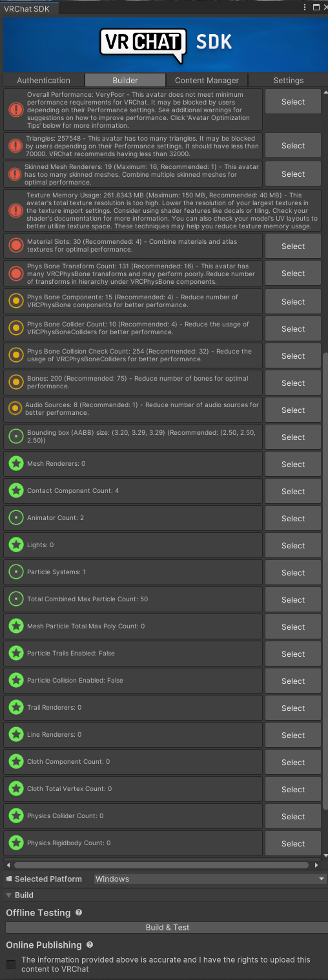Open the Selected Platform Windows dropdown
This screenshot has height=980, width=328.
click(x=210, y=879)
